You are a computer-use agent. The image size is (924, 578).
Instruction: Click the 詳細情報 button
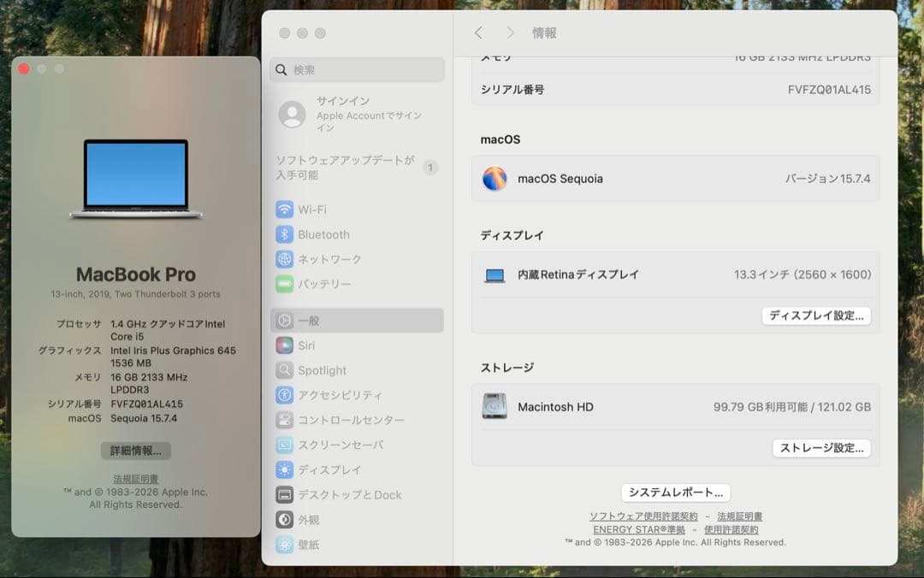click(135, 451)
